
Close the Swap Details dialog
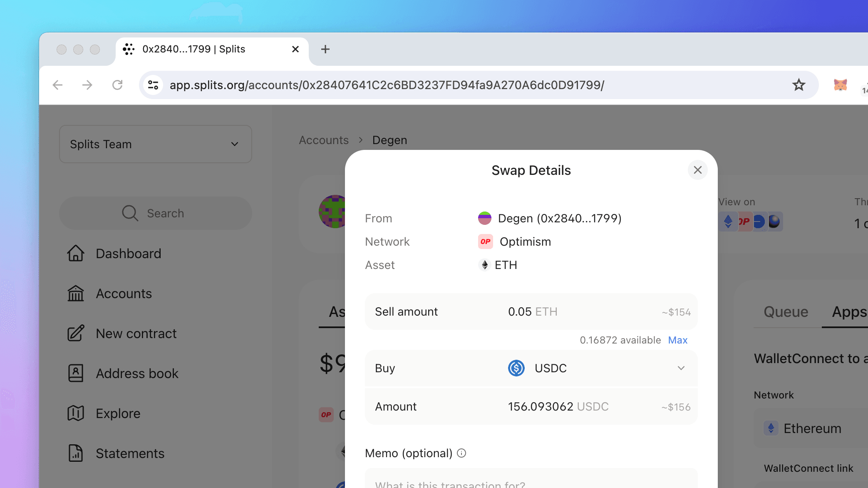point(698,170)
